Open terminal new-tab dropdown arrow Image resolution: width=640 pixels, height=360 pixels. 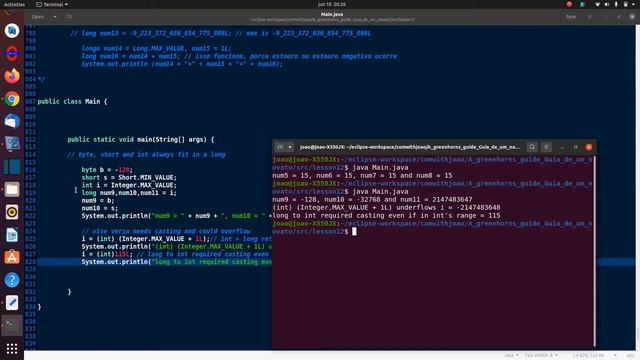pos(290,147)
